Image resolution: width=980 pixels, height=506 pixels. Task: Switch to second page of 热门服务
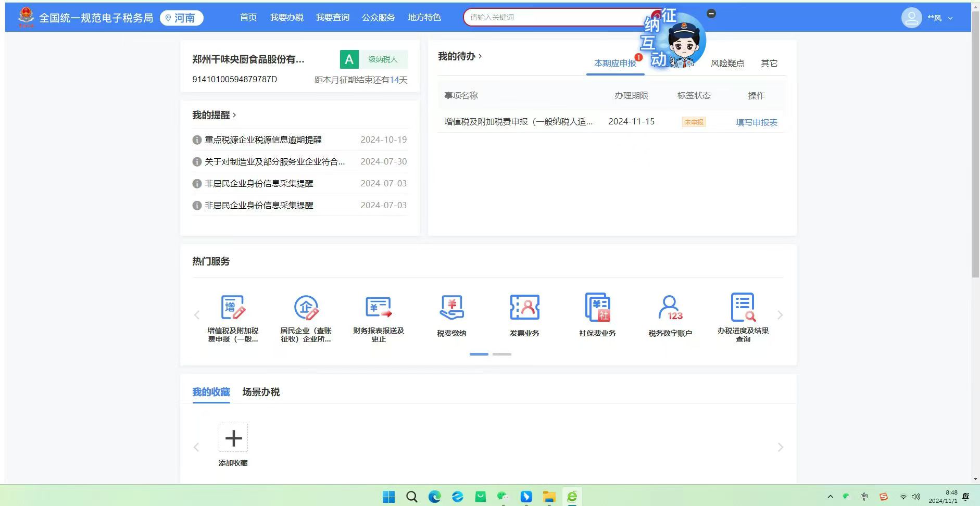point(502,354)
